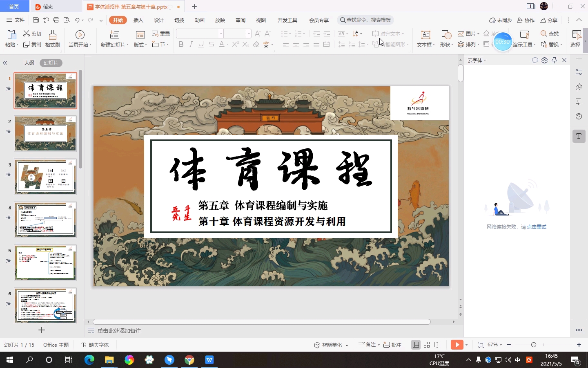The width and height of the screenshot is (588, 368).
Task: Click the zoom out minus button
Action: (509, 345)
